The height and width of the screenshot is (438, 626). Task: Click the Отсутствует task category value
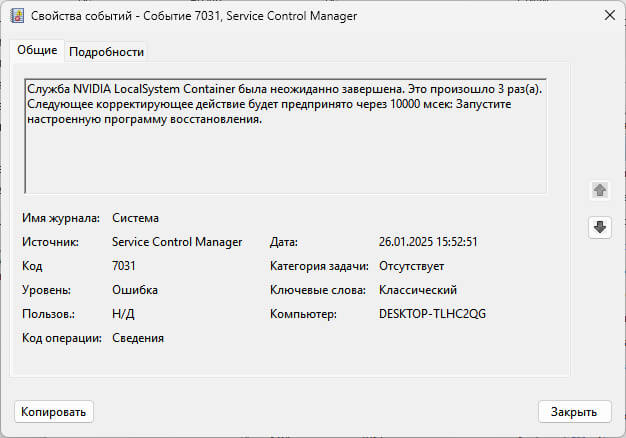click(411, 266)
